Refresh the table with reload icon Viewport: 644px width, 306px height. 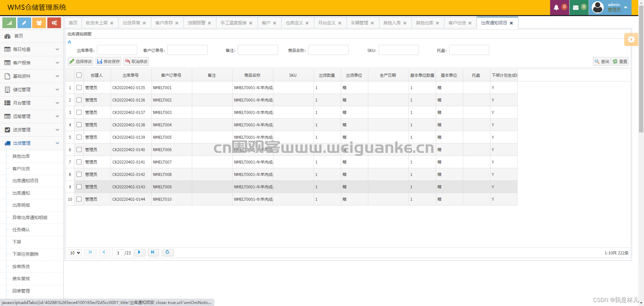pyautogui.click(x=168, y=252)
